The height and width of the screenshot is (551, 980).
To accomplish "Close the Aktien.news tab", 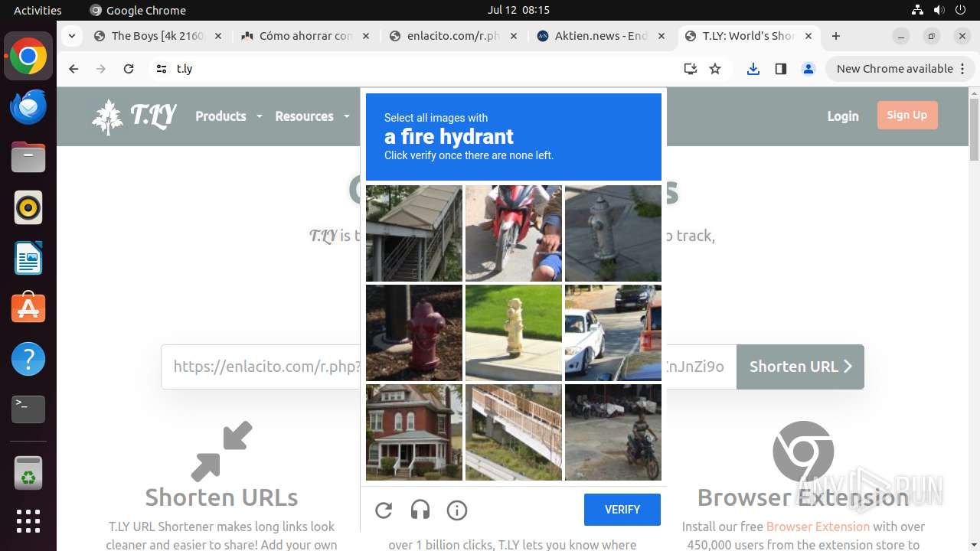I will point(661,36).
